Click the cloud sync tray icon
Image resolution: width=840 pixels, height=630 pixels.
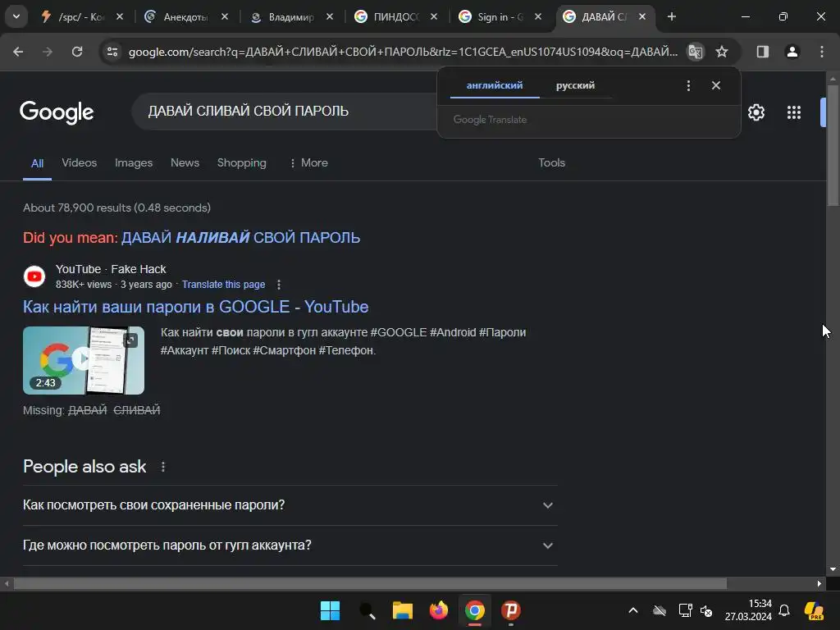660,610
